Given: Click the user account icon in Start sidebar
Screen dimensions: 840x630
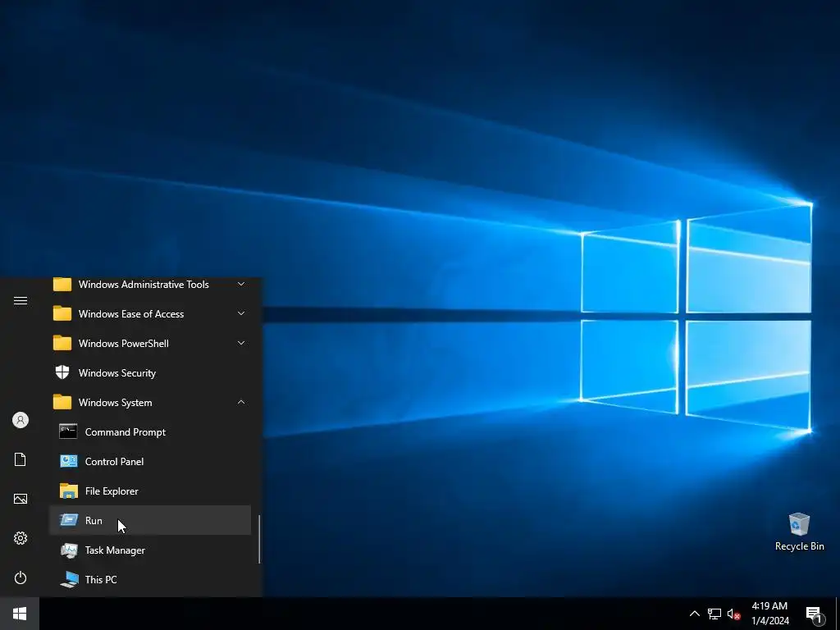Looking at the screenshot, I should (x=21, y=420).
